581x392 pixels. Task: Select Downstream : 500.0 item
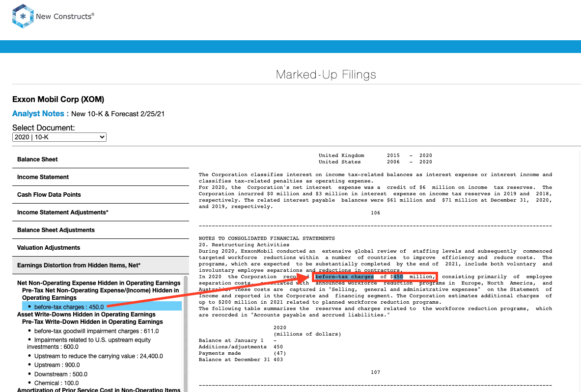point(61,374)
